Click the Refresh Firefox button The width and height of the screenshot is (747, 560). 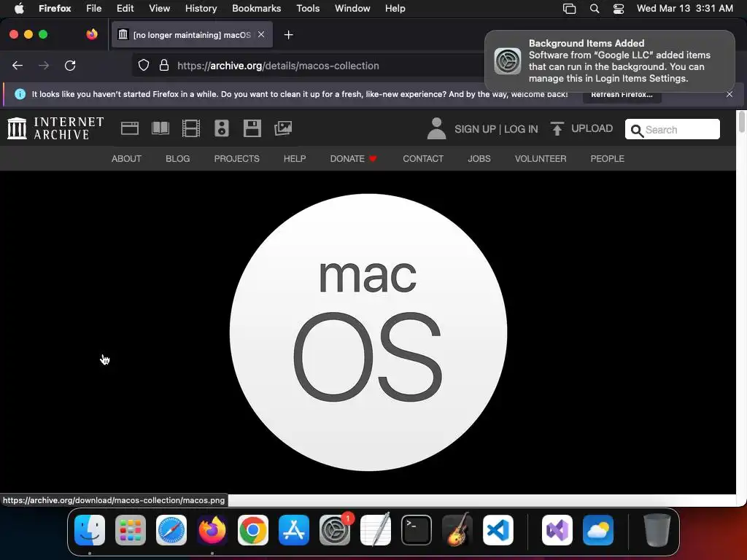[622, 94]
